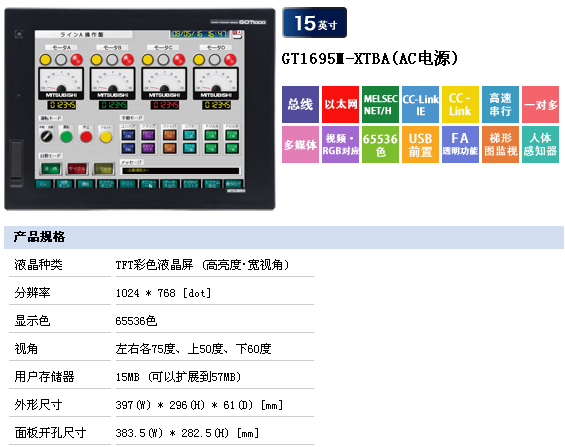
Task: Select the 液晶种类 row label
Action: point(39,265)
